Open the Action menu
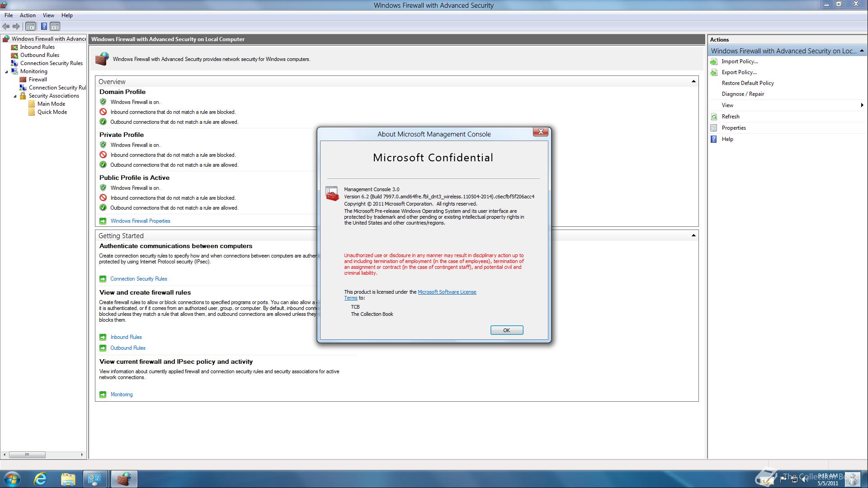Screen dimensions: 868x488 tap(28, 15)
